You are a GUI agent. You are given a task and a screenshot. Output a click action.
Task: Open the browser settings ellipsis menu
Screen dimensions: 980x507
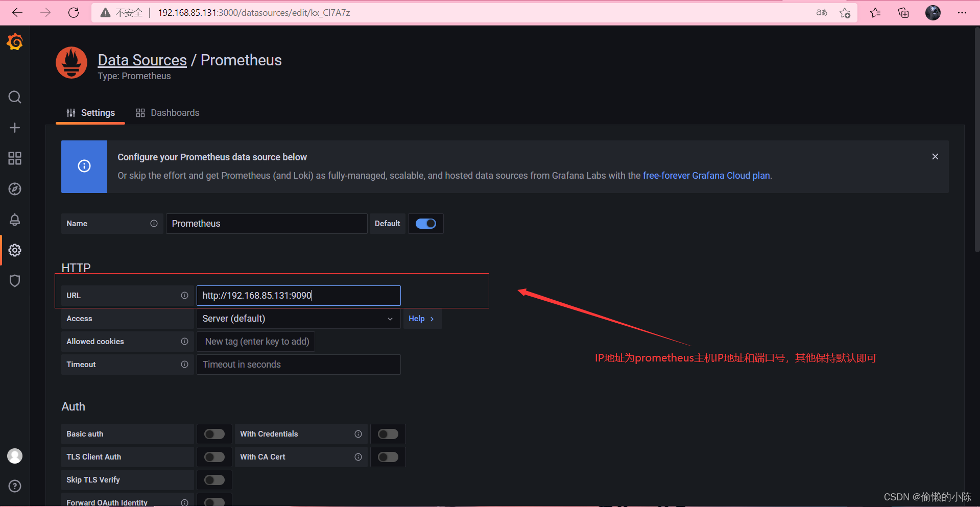(x=962, y=13)
